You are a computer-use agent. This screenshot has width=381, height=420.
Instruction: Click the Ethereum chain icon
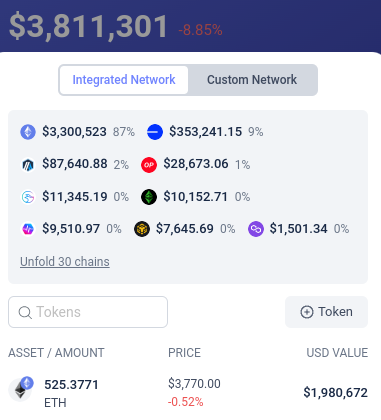[28, 132]
